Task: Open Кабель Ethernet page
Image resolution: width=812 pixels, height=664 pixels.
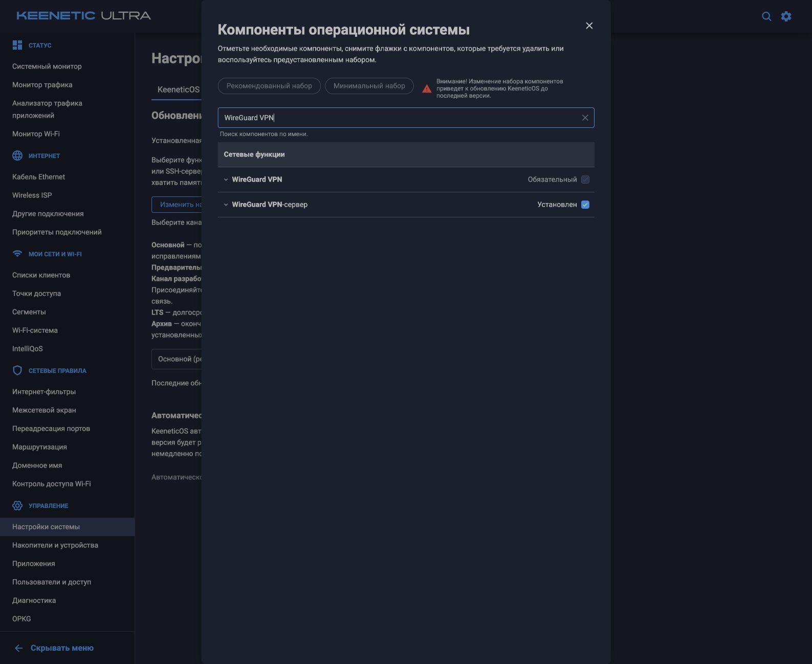Action: click(x=39, y=177)
